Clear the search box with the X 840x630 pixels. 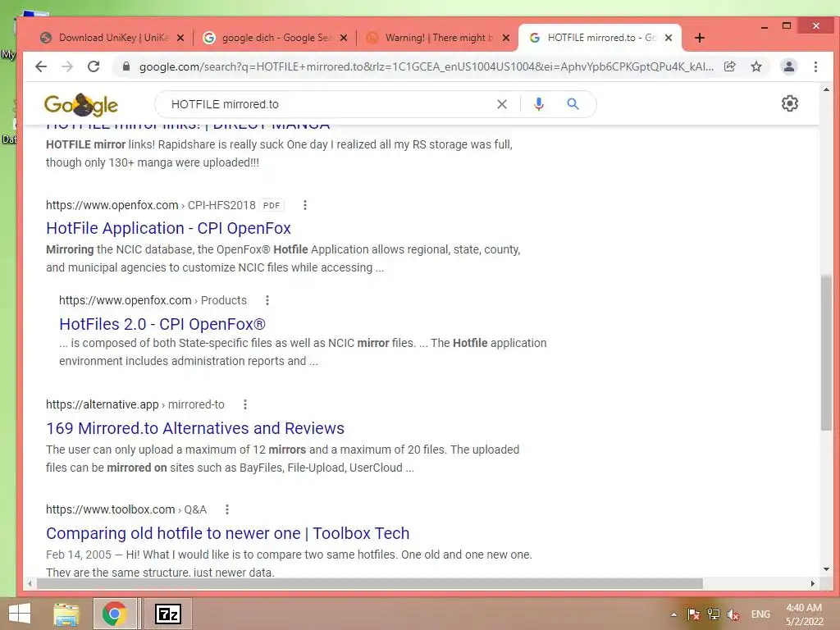[x=501, y=104]
